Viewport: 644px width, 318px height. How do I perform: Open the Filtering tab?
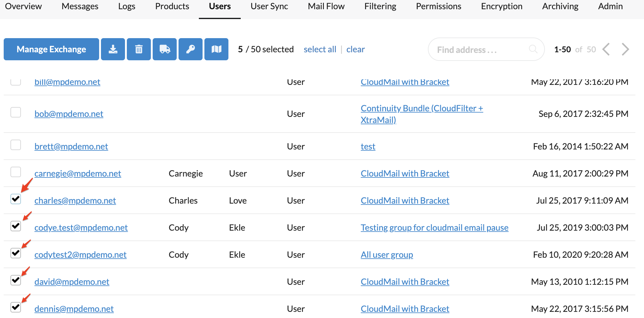click(380, 6)
